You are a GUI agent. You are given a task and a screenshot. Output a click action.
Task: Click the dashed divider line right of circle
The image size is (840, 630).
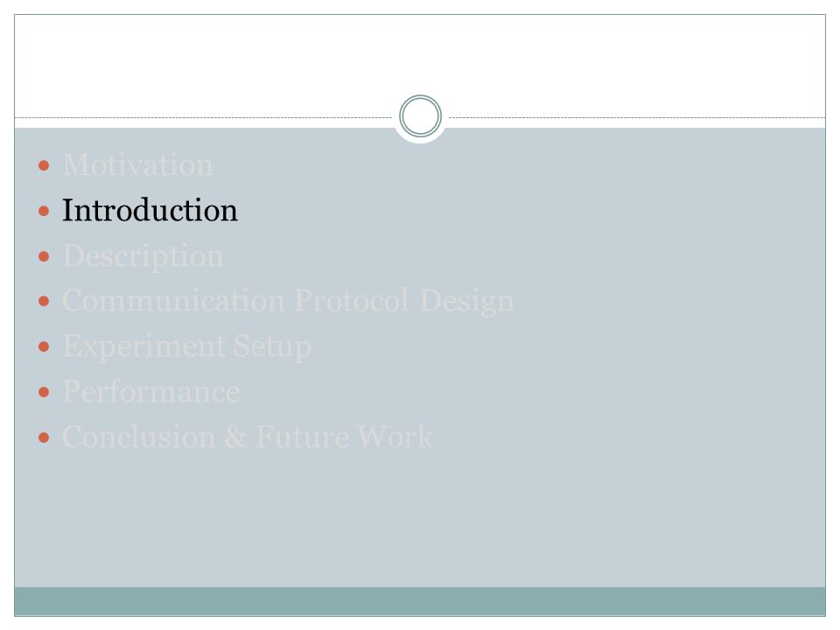click(637, 117)
